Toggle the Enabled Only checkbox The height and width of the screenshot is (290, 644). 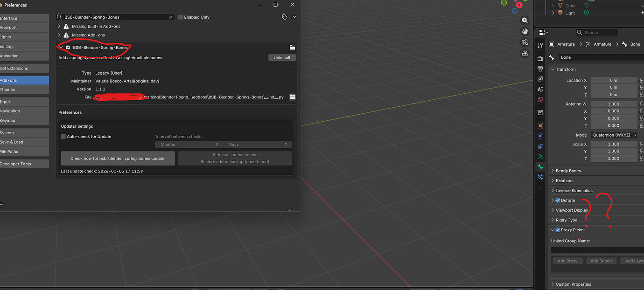[x=181, y=17]
